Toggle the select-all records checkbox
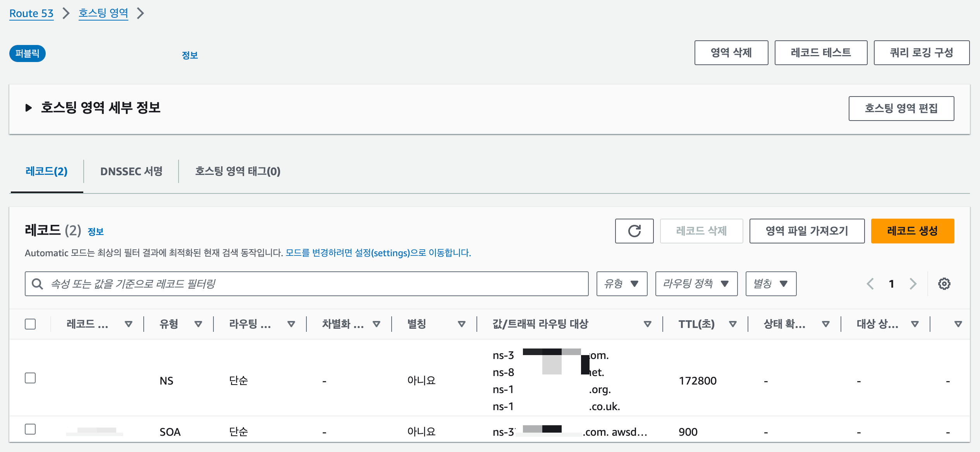The image size is (980, 452). 30,324
